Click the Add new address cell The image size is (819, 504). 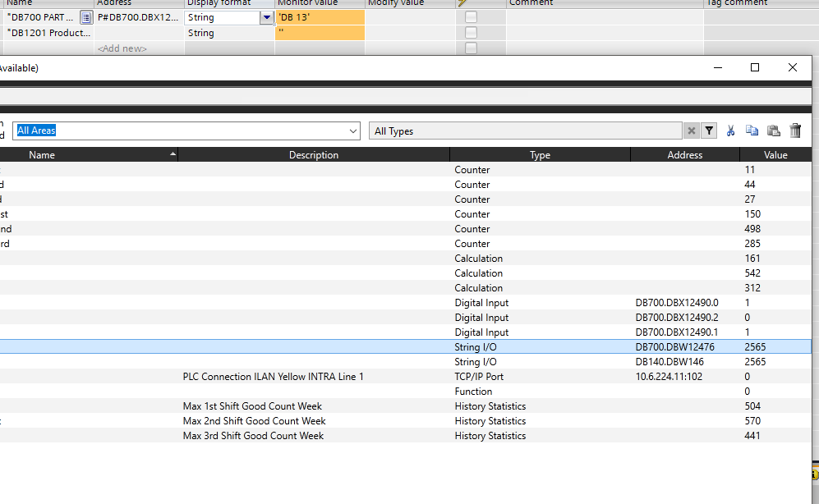(139, 48)
